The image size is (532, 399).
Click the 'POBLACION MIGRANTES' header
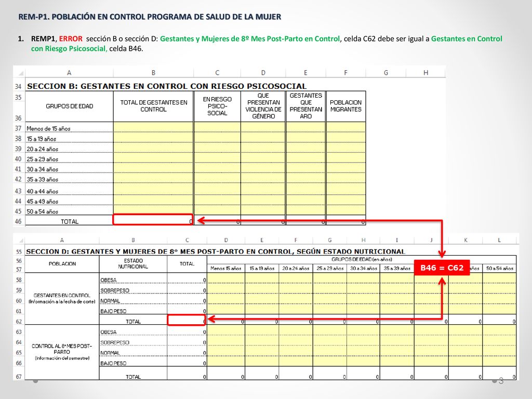pos(345,106)
